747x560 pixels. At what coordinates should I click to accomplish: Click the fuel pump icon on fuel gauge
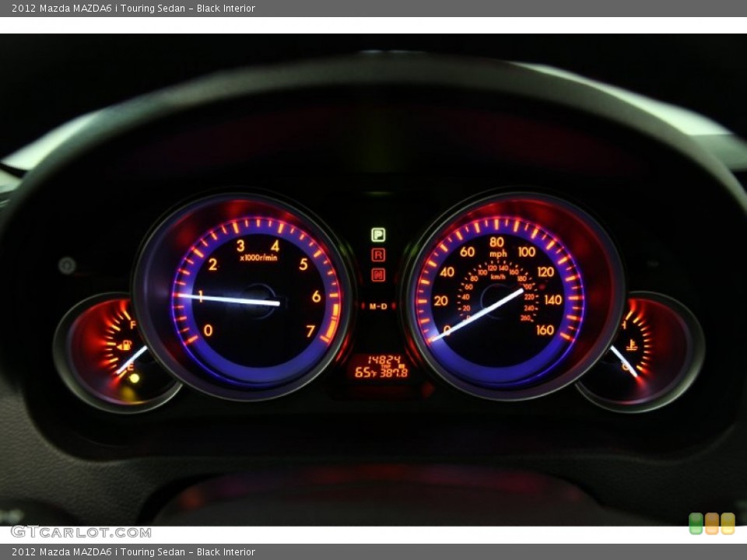pyautogui.click(x=124, y=345)
